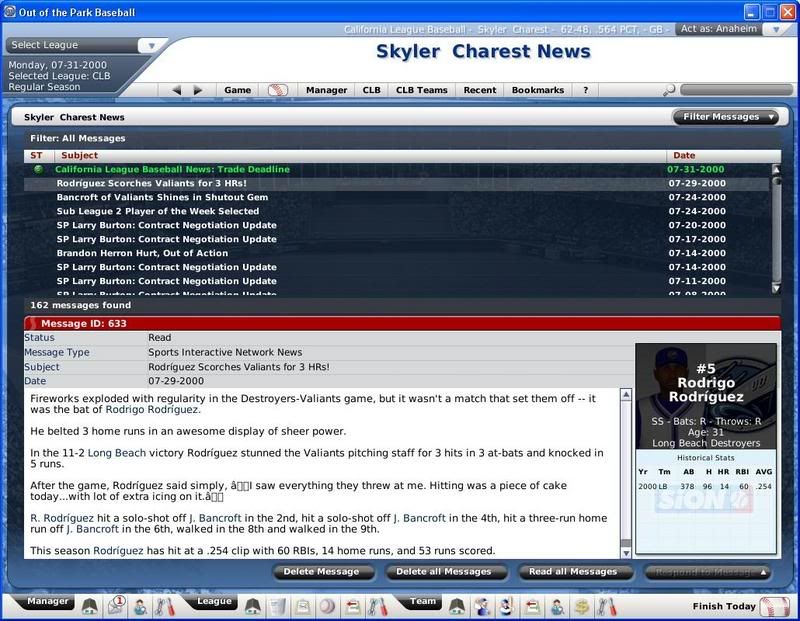This screenshot has height=621, width=800.
Task: Select 'Rodríguez Scorches Valiants for 3 HRs!' in message list
Action: 396,183
